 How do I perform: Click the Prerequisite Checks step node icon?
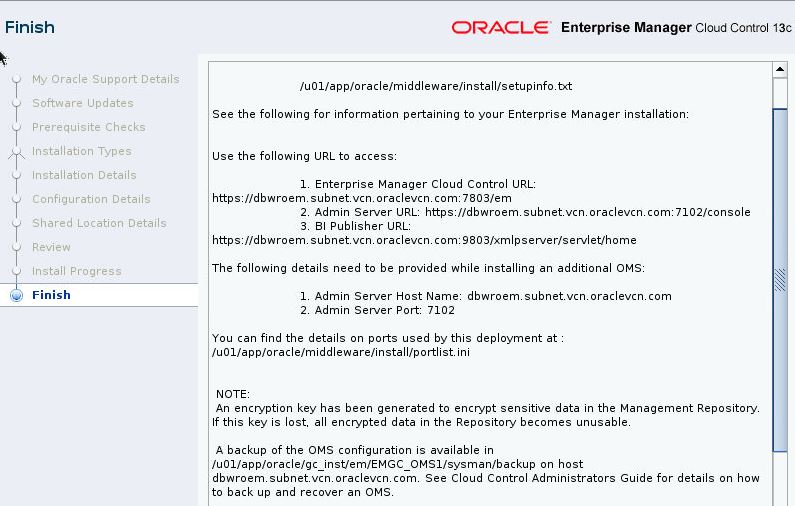pos(16,128)
